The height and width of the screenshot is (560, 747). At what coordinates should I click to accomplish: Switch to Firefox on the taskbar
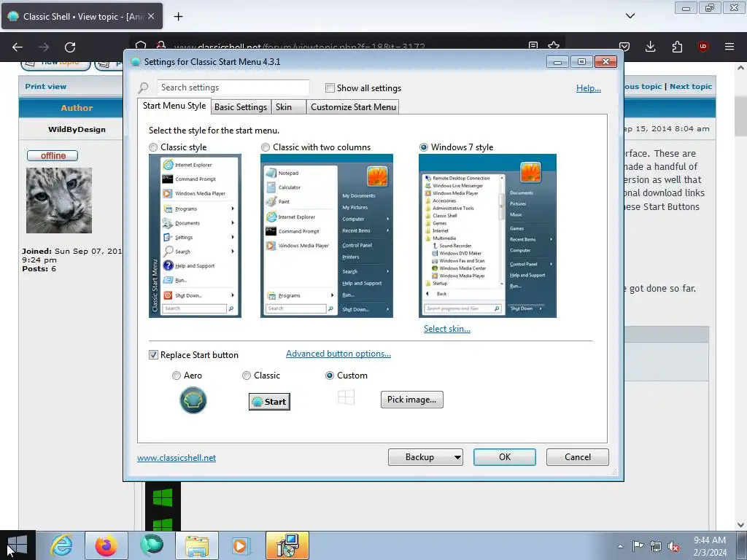(x=107, y=545)
